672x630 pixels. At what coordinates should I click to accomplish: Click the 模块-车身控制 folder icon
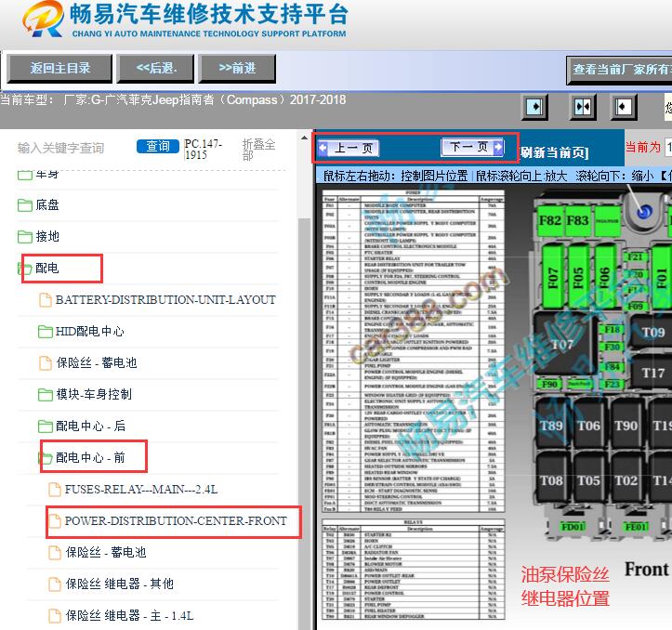coord(46,395)
